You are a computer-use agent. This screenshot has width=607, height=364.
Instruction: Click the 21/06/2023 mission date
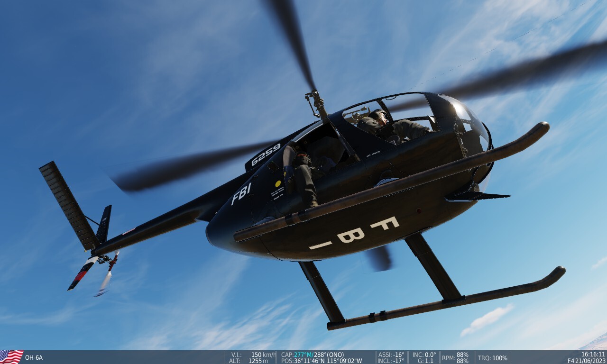590,361
